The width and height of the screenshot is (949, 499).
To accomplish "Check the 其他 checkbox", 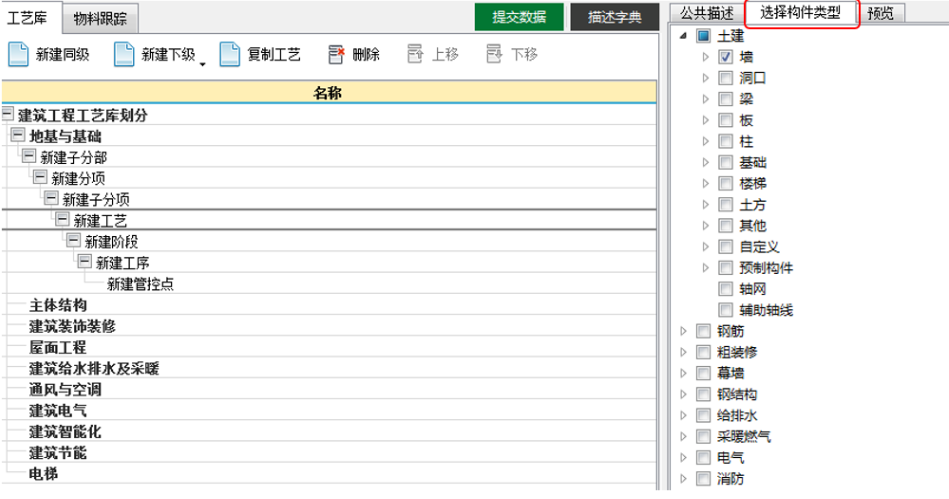I will (x=726, y=226).
